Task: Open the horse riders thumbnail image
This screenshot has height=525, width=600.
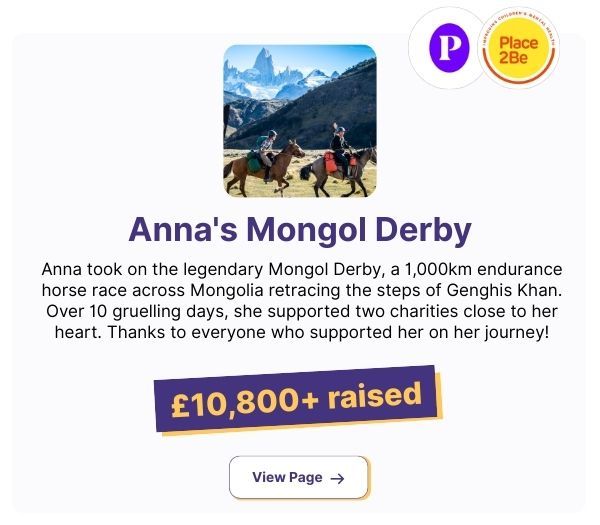Action: pyautogui.click(x=299, y=121)
